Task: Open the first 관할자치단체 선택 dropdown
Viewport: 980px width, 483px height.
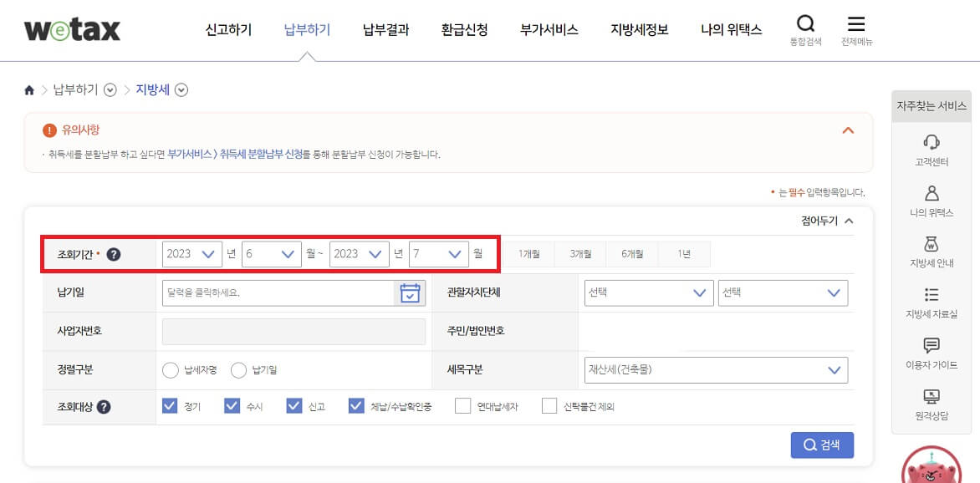Action: 648,292
